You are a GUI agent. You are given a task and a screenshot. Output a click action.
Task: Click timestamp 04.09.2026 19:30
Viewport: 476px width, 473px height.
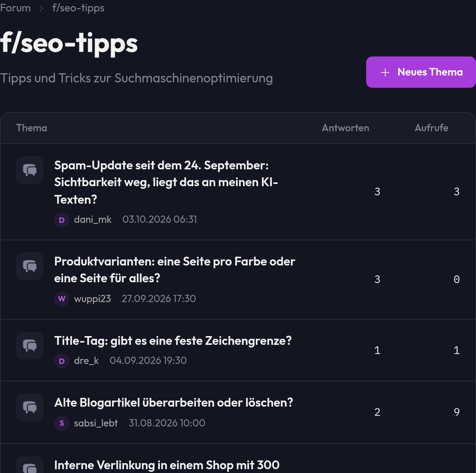148,360
